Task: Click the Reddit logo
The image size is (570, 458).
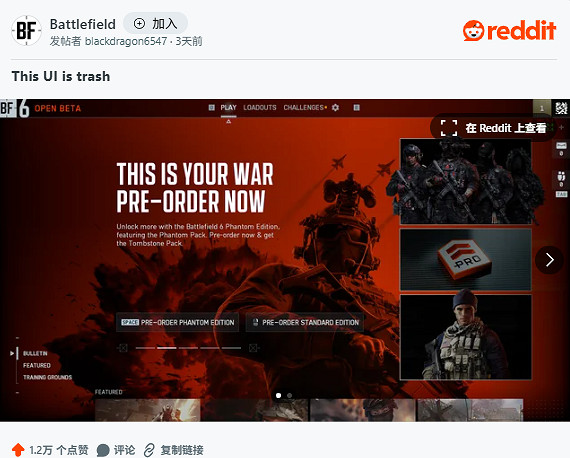Action: pos(509,31)
